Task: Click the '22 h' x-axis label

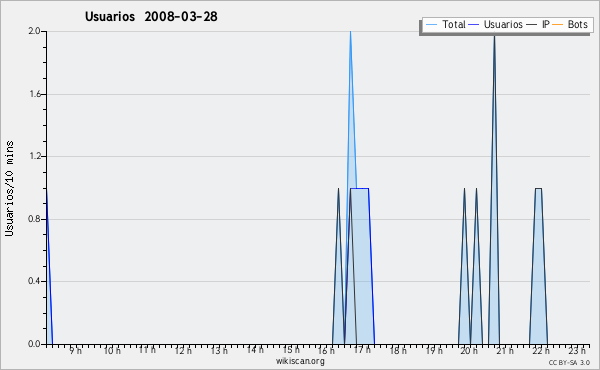Action: pyautogui.click(x=541, y=350)
